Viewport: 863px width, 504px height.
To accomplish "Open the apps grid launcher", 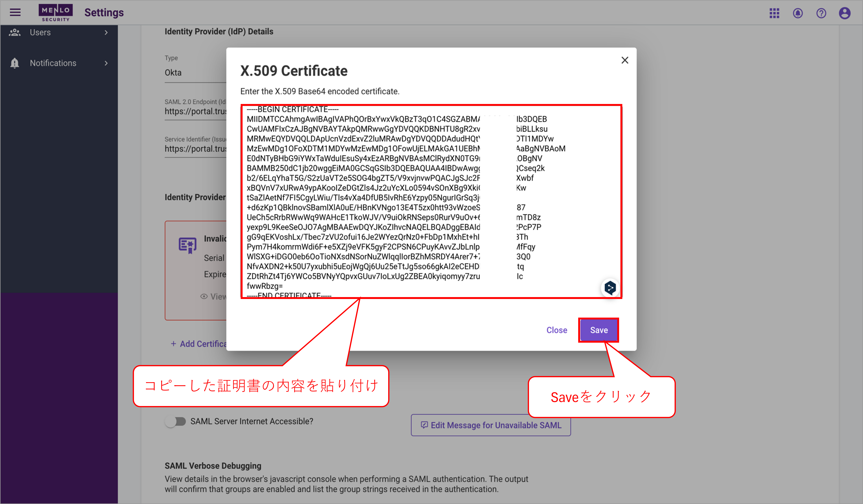I will (x=774, y=13).
